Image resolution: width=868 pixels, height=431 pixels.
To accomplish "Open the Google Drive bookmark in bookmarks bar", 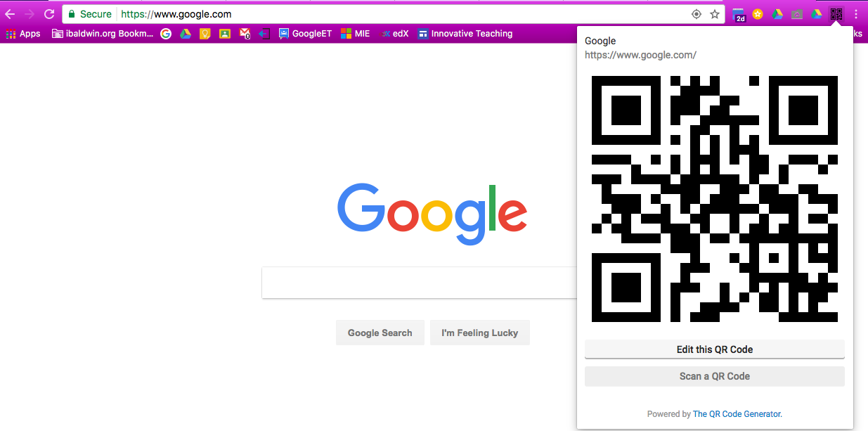I will (x=186, y=34).
